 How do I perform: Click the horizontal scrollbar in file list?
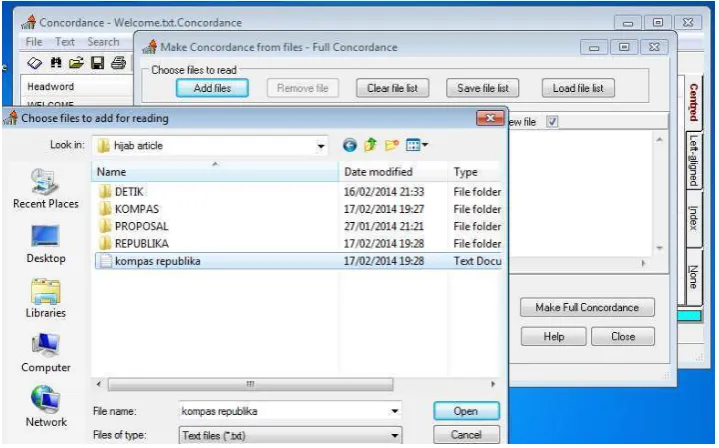pyautogui.click(x=250, y=384)
